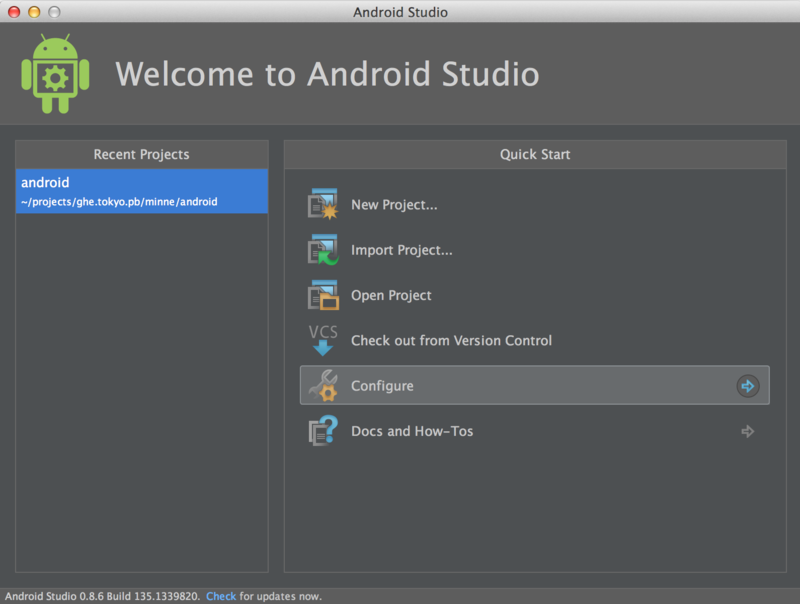
Task: Select Open Project label
Action: 391,295
